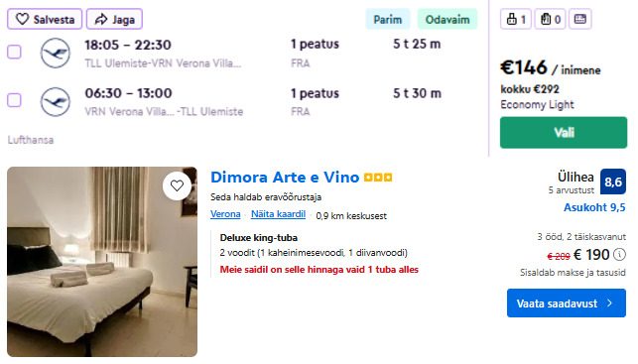
Task: Click the cabin bag allowance icon
Action: click(516, 19)
